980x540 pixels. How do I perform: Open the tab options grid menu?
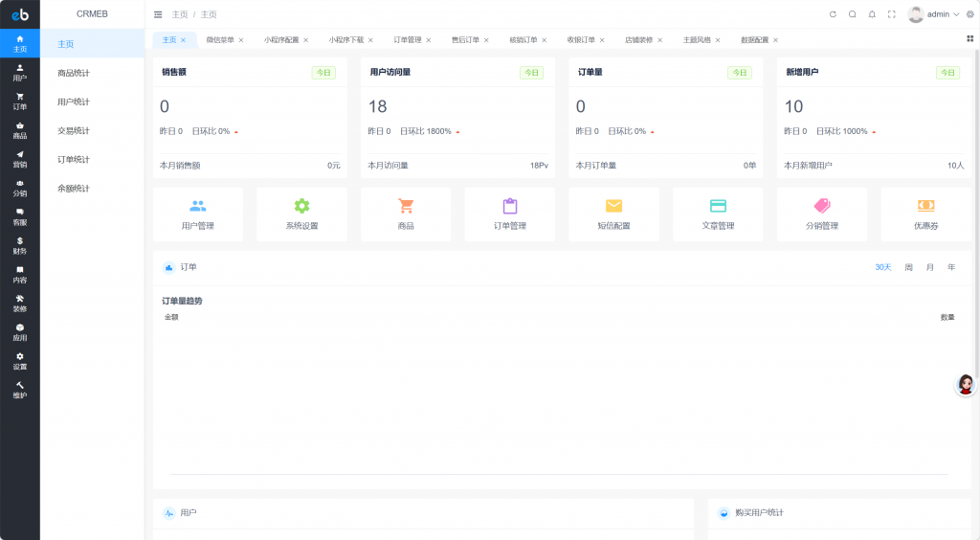coord(969,39)
